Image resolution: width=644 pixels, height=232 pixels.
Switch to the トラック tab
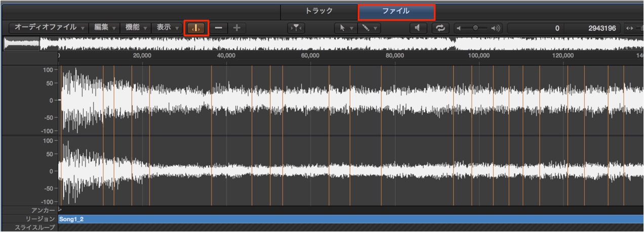[x=319, y=11]
